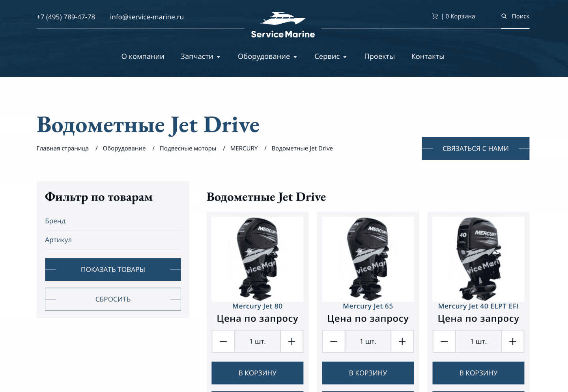This screenshot has width=568, height=392.
Task: Increase quantity for Mercury Jet 65
Action: point(402,341)
